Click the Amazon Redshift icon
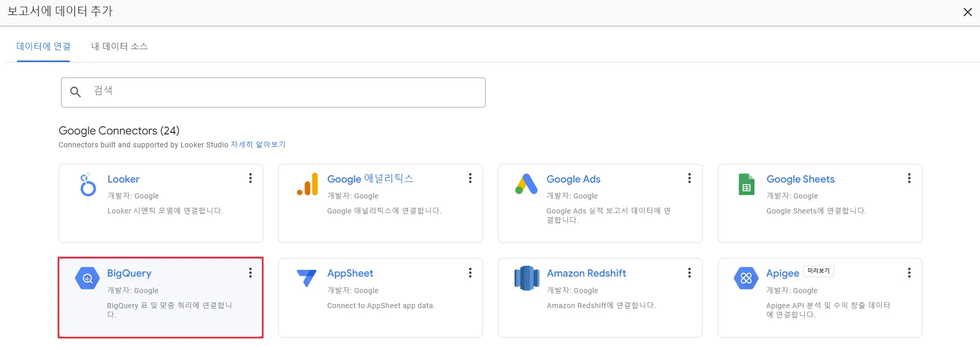 (526, 278)
